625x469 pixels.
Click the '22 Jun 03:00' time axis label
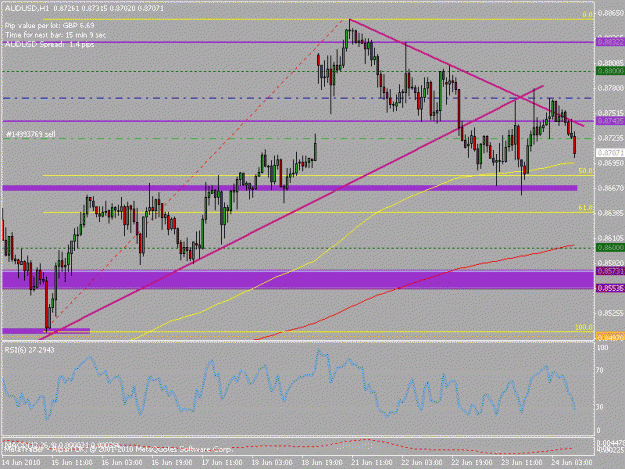pos(421,462)
